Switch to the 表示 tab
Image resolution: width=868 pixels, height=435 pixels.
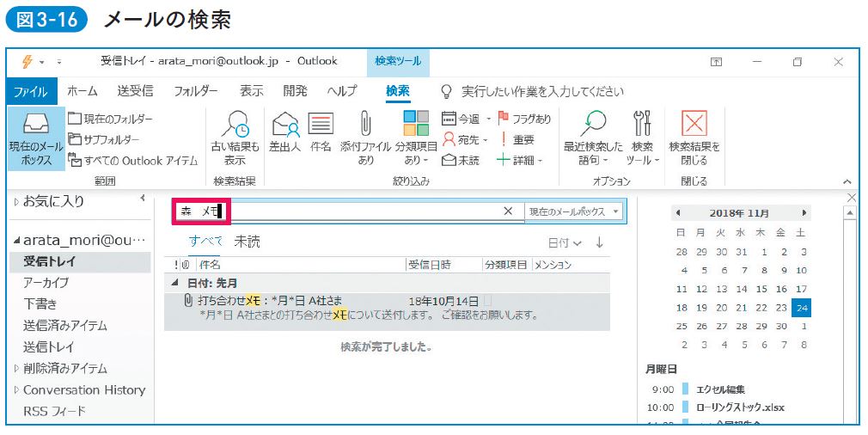coord(251,91)
